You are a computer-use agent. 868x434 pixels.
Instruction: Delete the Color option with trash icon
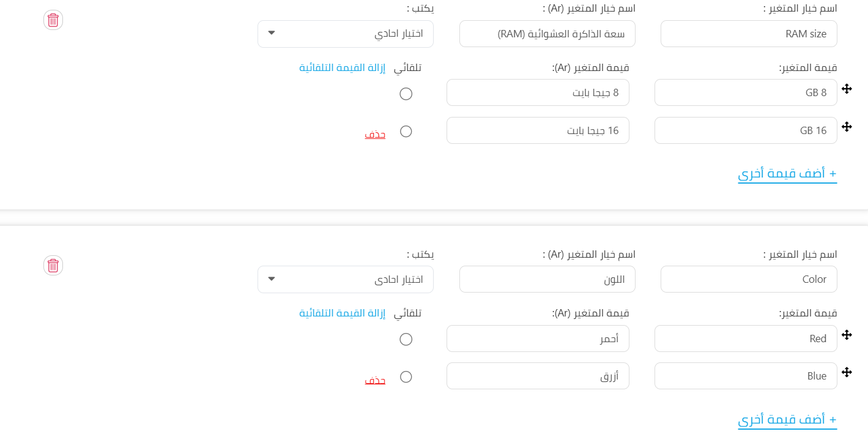pos(53,266)
